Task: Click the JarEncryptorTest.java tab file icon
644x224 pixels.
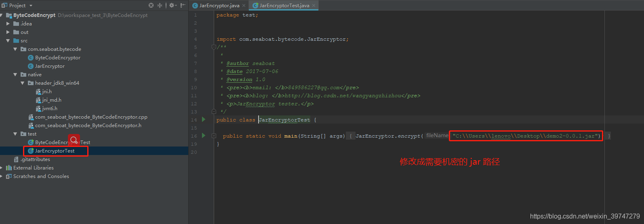Action: click(x=255, y=6)
